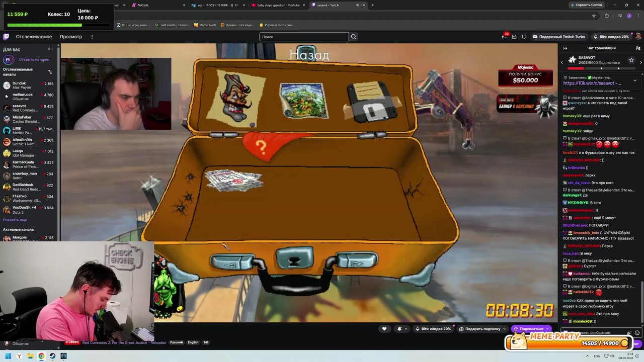Click the heart follow button under stream
The height and width of the screenshot is (362, 644).
point(384,329)
